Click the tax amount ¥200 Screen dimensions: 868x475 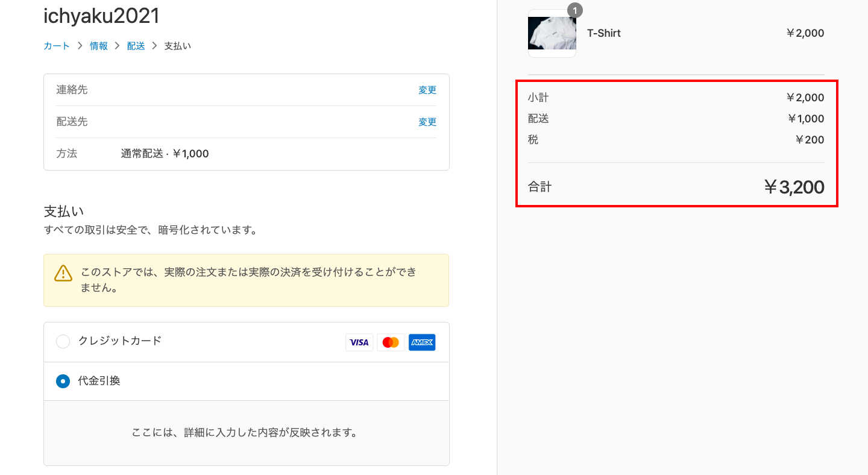[810, 140]
